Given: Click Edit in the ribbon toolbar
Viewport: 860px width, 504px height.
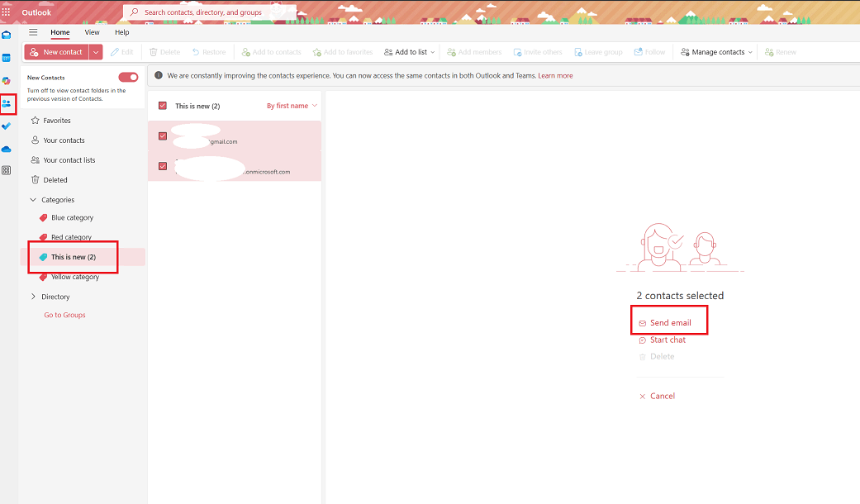Looking at the screenshot, I should click(x=121, y=52).
